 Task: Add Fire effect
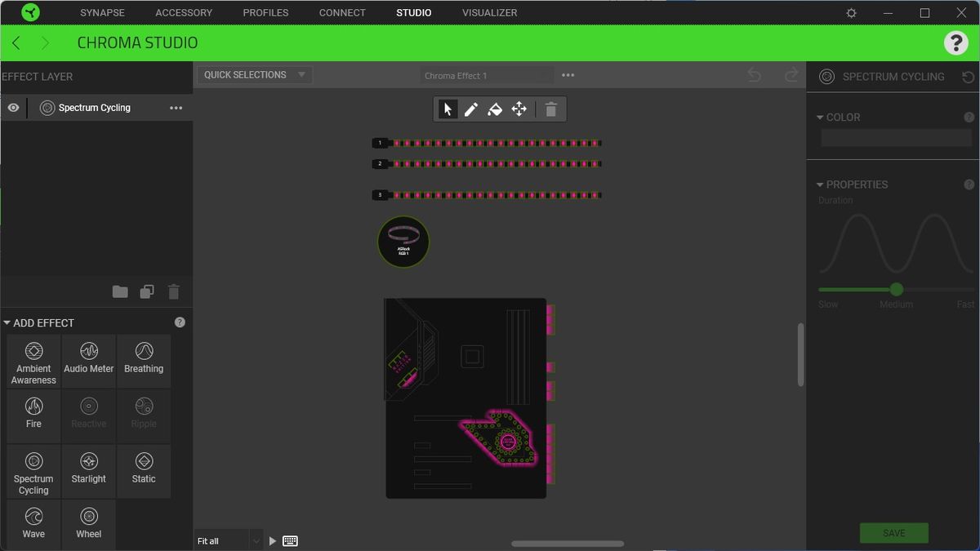pos(33,416)
